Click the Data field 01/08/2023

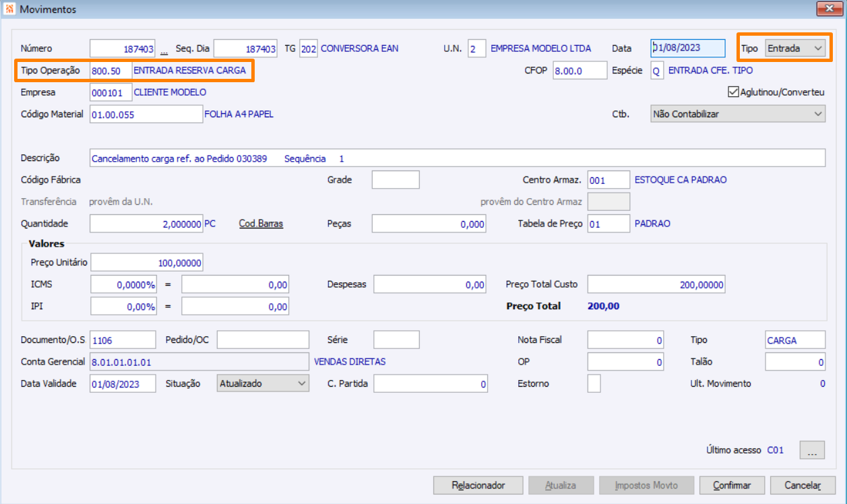tap(688, 49)
